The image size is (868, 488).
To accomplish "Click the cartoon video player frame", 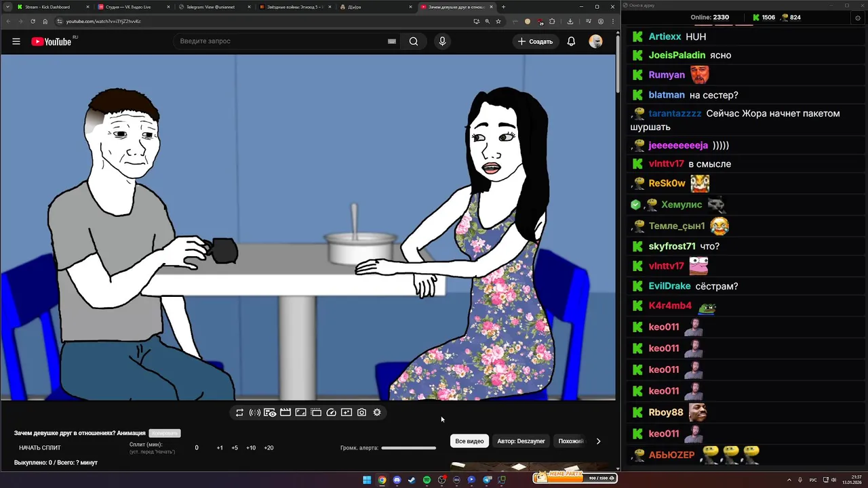I will (308, 227).
